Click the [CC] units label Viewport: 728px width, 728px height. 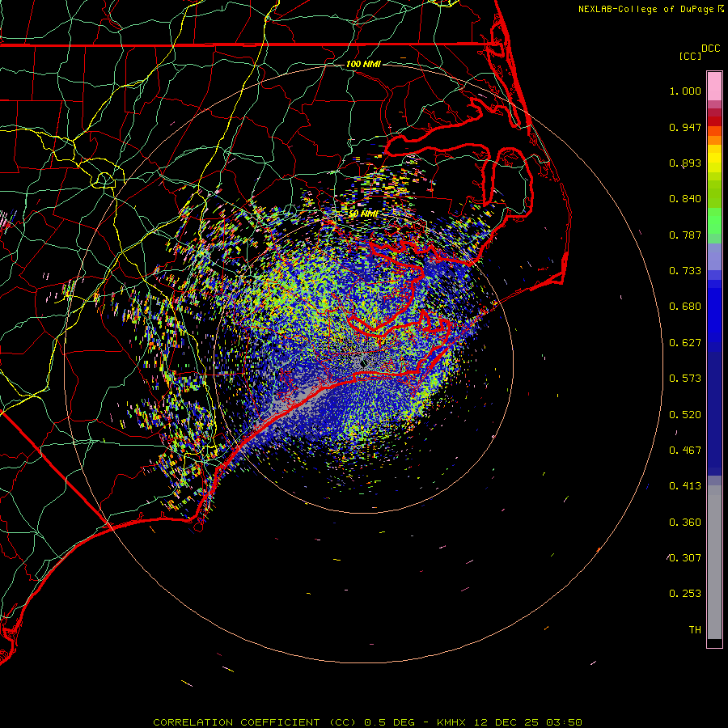click(x=690, y=56)
